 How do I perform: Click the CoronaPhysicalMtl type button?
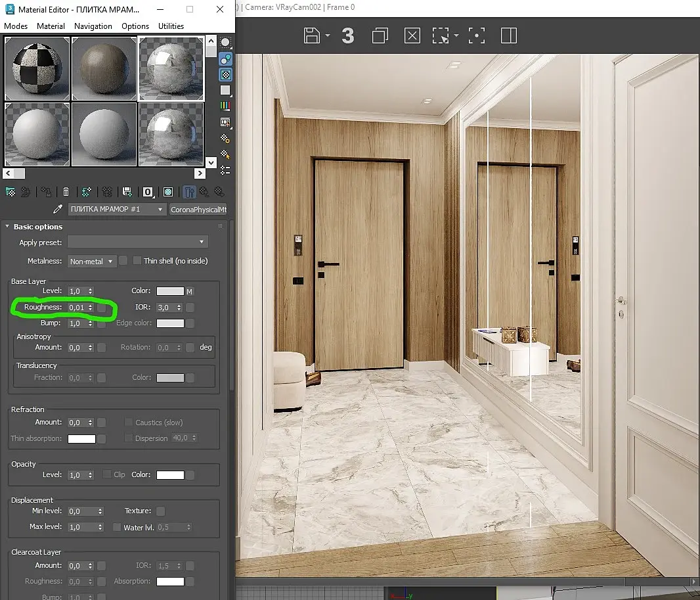tap(198, 209)
